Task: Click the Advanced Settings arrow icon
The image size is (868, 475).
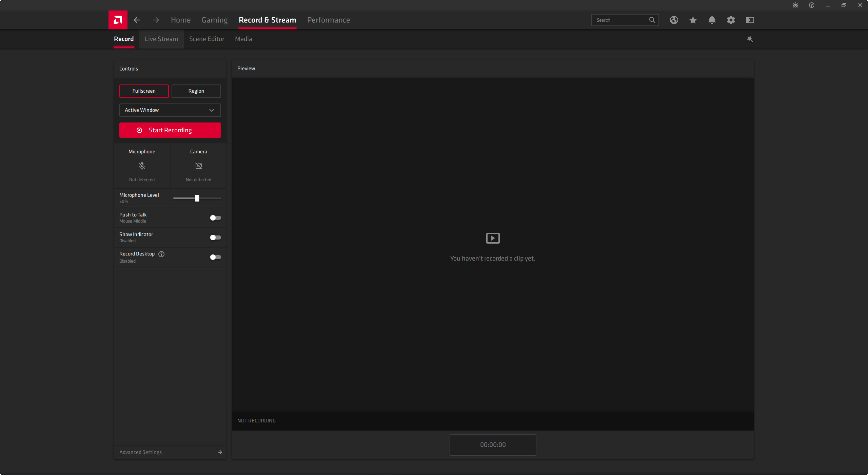Action: pyautogui.click(x=220, y=452)
